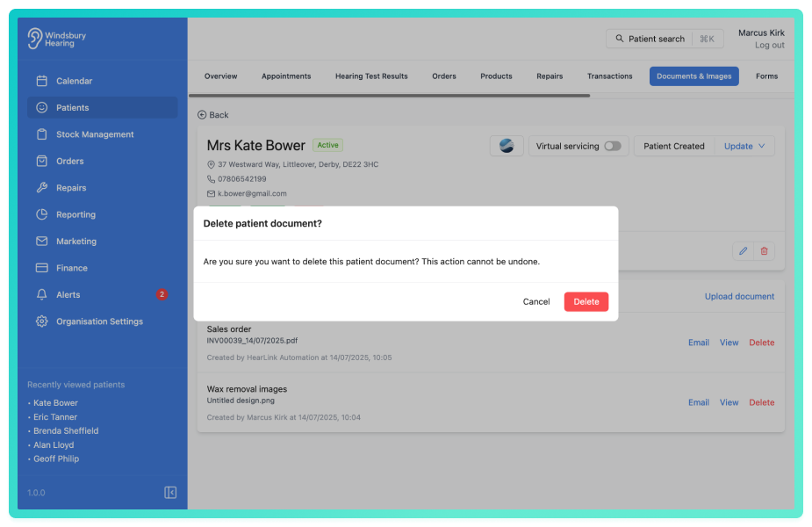
Task: Switch to the Appointments tab
Action: click(x=286, y=76)
